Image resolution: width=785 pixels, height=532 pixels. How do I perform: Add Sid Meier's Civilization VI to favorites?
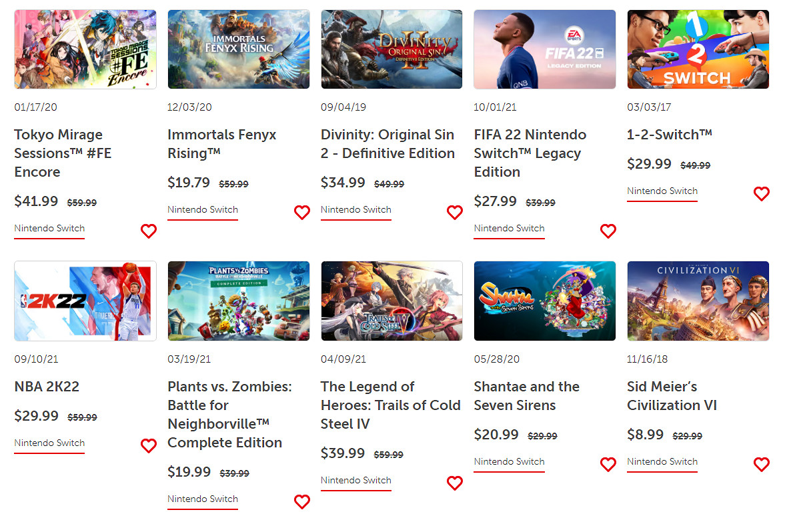762,465
